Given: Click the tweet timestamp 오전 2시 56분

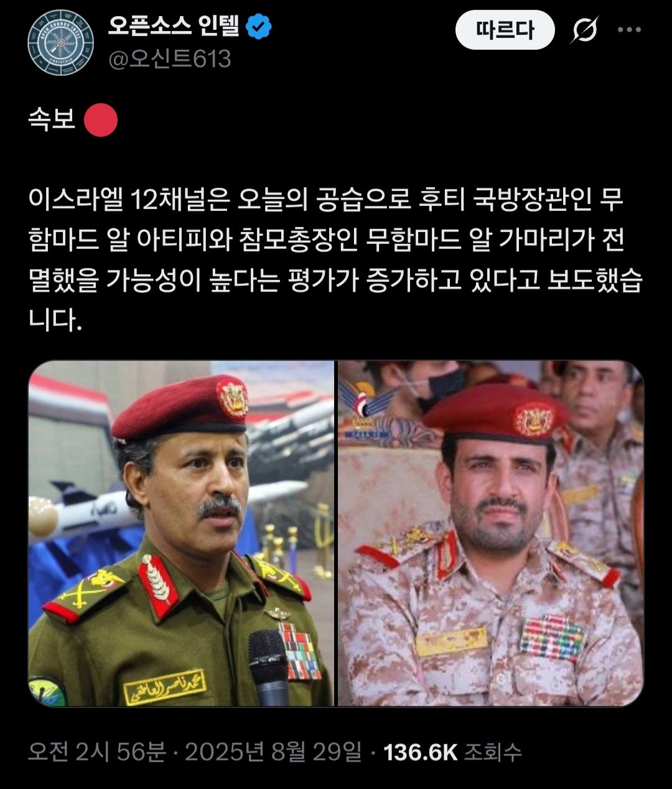Looking at the screenshot, I should click(97, 752).
